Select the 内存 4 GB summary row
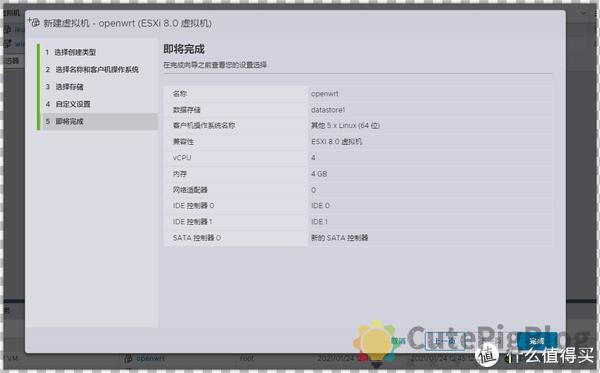This screenshot has width=600, height=373. [x=358, y=174]
